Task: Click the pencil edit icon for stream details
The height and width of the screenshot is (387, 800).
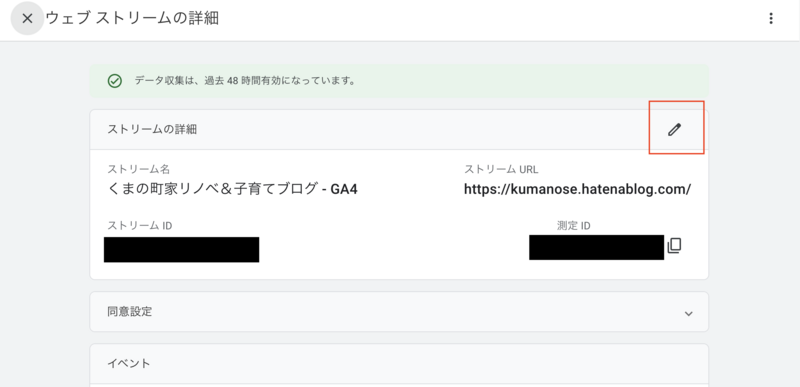Action: click(x=674, y=130)
